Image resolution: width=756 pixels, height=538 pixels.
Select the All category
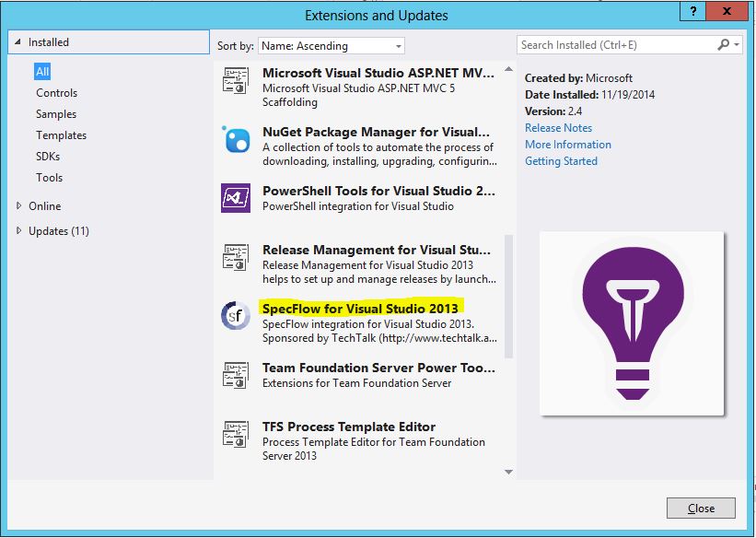coord(42,72)
